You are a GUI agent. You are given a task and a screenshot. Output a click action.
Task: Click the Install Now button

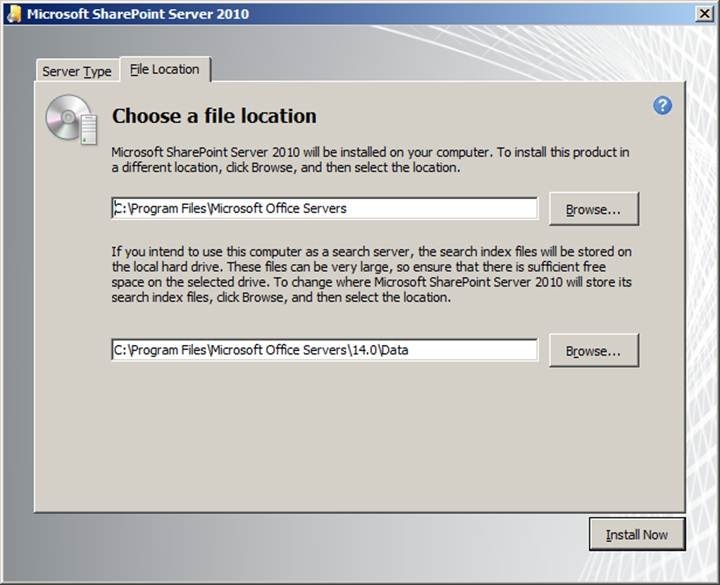coord(637,534)
